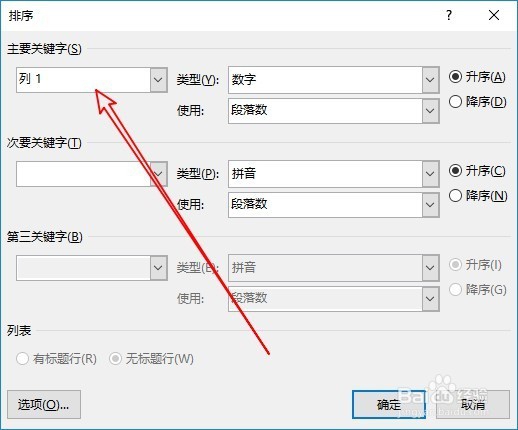Cancel sorting with 取消 button
The height and width of the screenshot is (430, 518).
(473, 404)
